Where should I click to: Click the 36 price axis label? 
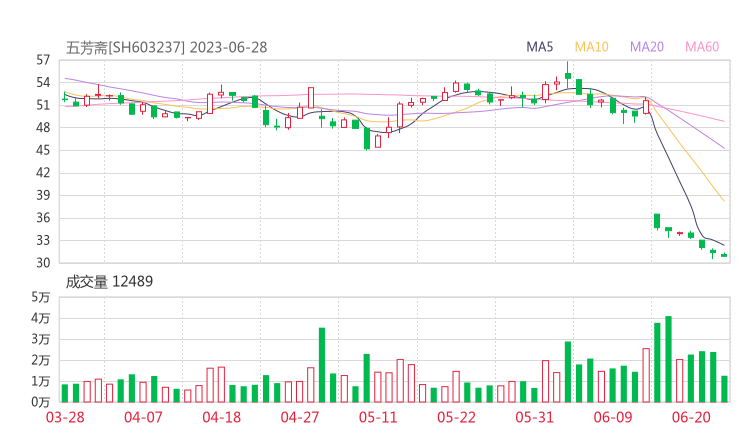pyautogui.click(x=43, y=218)
